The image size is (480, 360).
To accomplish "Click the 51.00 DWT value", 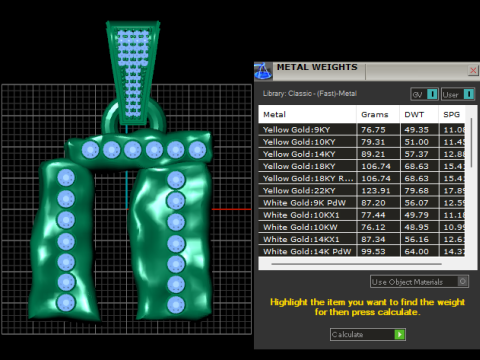I will point(417,142).
